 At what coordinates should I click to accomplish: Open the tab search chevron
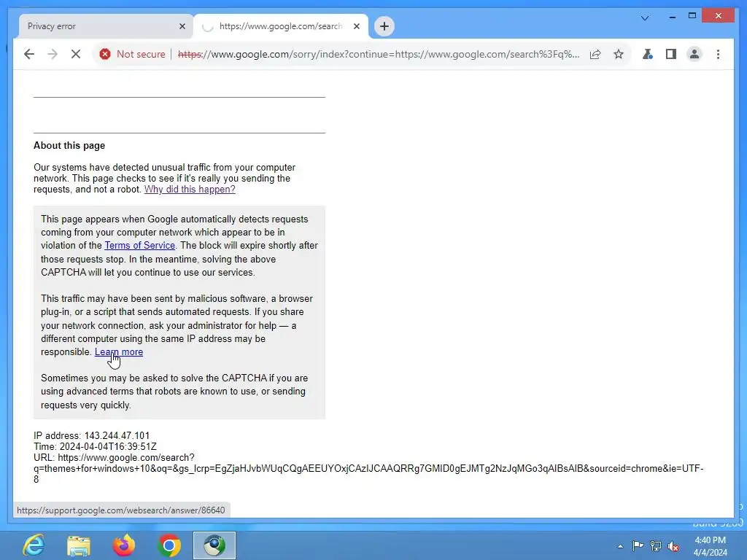pyautogui.click(x=645, y=18)
